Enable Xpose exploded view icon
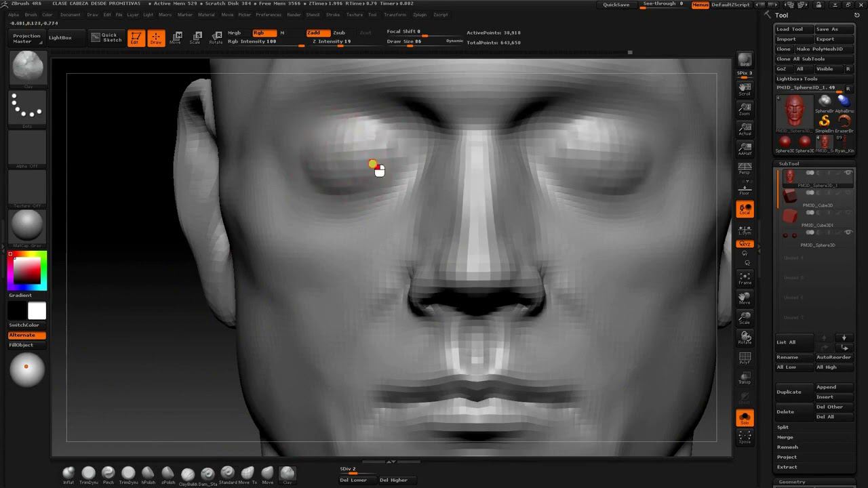868x488 pixels. 745,437
